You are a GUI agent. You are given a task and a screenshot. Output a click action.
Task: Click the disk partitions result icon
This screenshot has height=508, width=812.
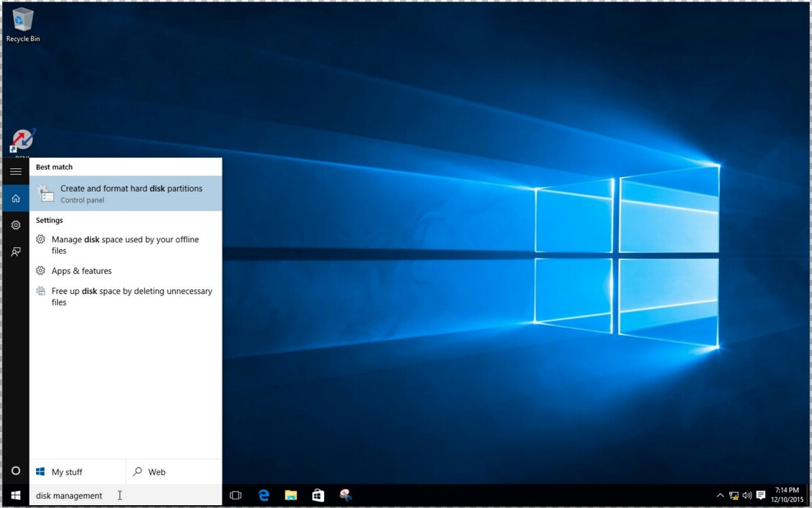pos(45,194)
